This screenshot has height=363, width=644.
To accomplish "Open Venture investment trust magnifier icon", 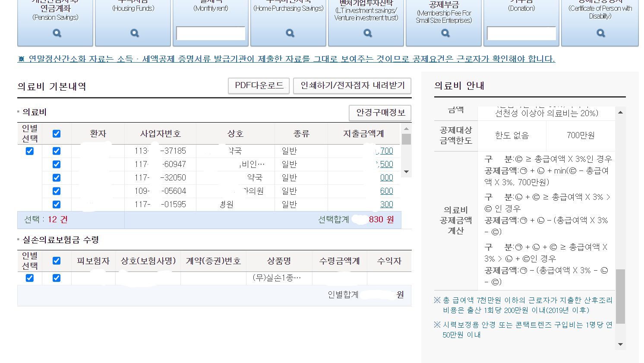I will click(368, 33).
